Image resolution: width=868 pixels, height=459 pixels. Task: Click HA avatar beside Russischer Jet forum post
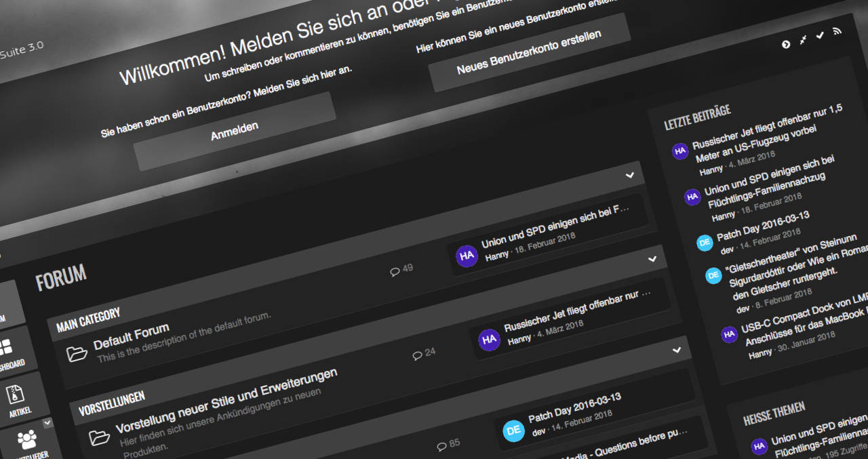tap(489, 340)
